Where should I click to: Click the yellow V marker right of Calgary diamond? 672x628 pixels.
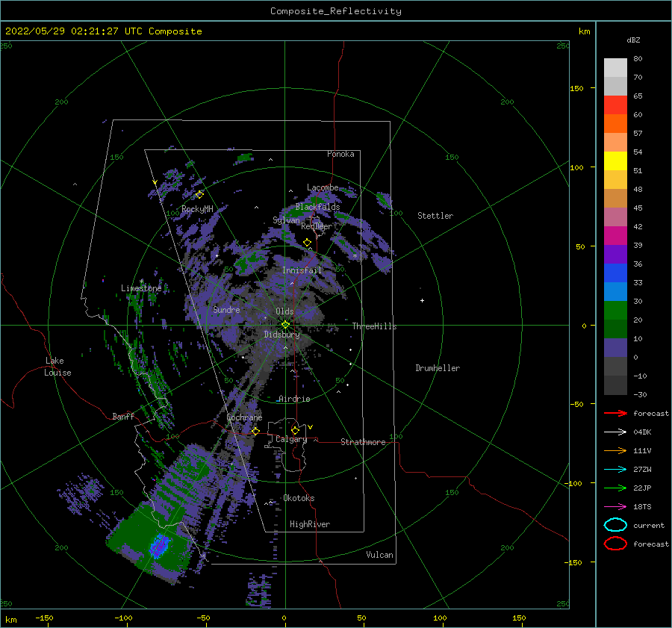pos(310,427)
